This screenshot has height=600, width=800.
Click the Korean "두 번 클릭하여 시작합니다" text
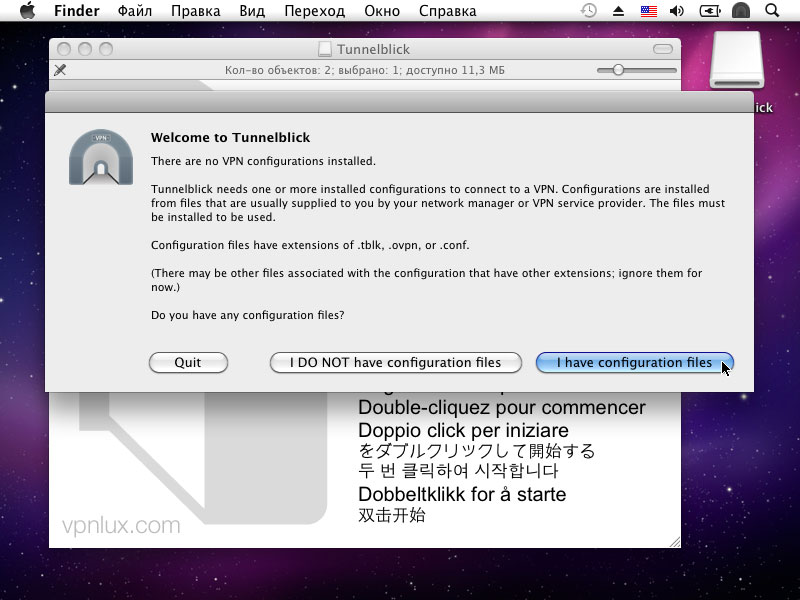tap(458, 470)
